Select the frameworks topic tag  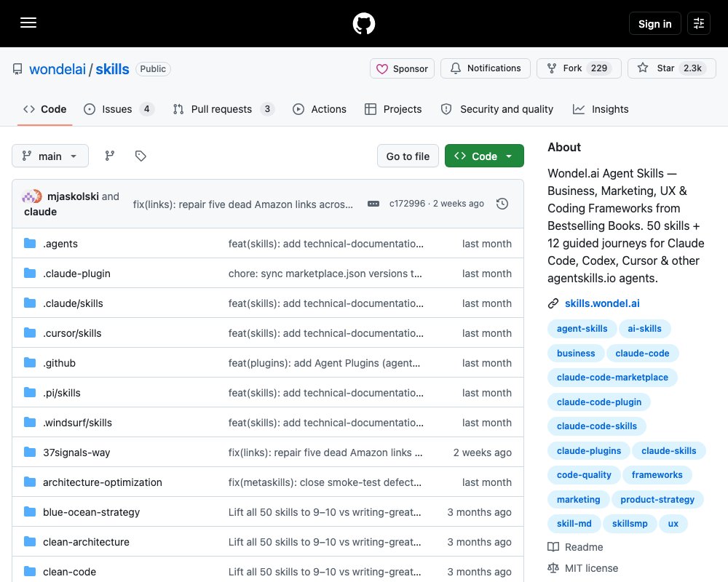click(x=657, y=475)
